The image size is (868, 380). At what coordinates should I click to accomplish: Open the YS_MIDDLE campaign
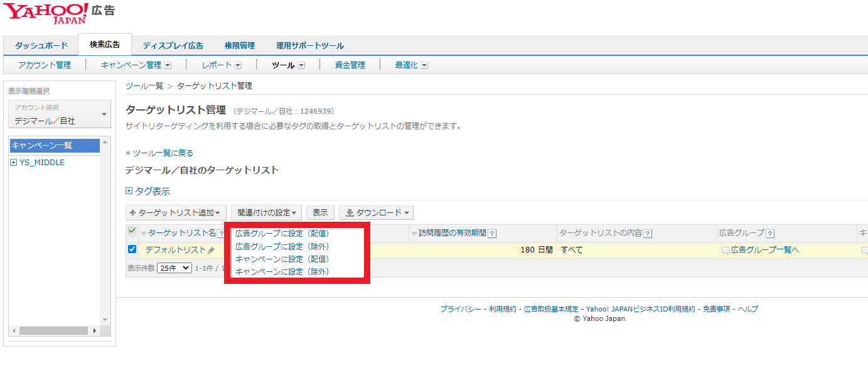42,163
